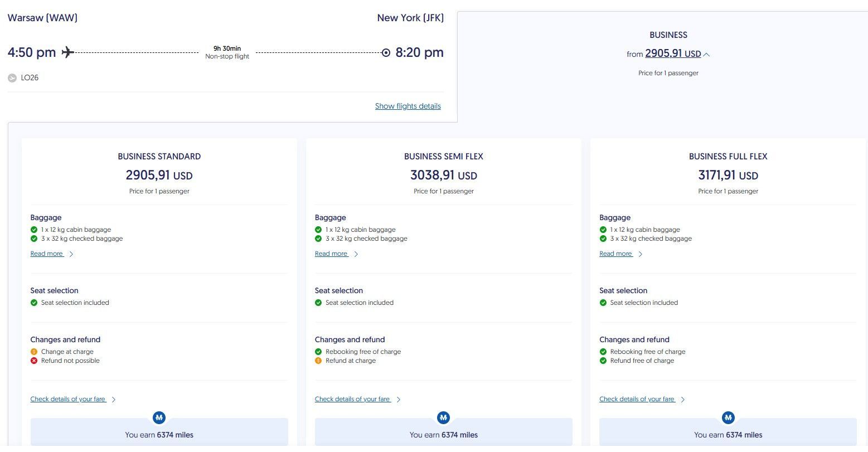
Task: Click orange Refund at charge icon in Semi Flex
Action: click(318, 361)
